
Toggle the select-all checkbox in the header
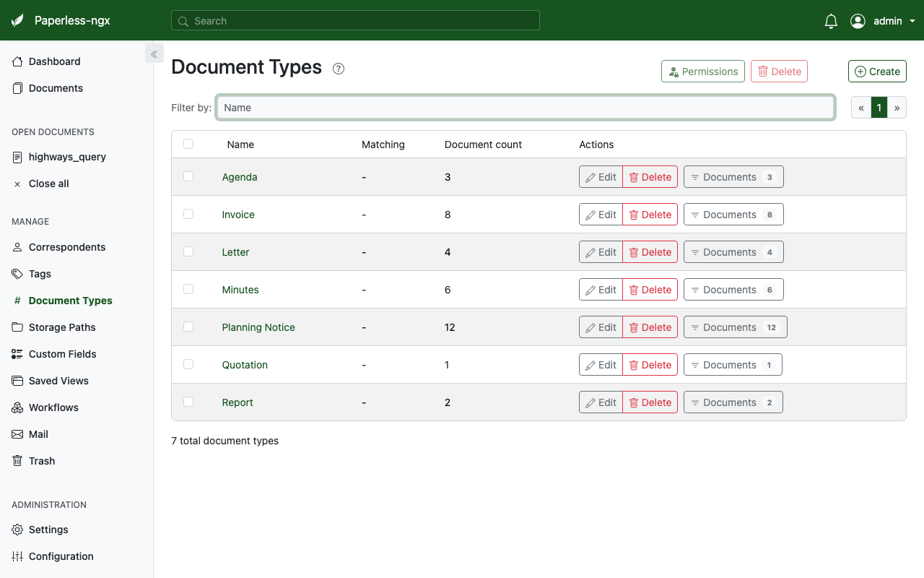[188, 144]
